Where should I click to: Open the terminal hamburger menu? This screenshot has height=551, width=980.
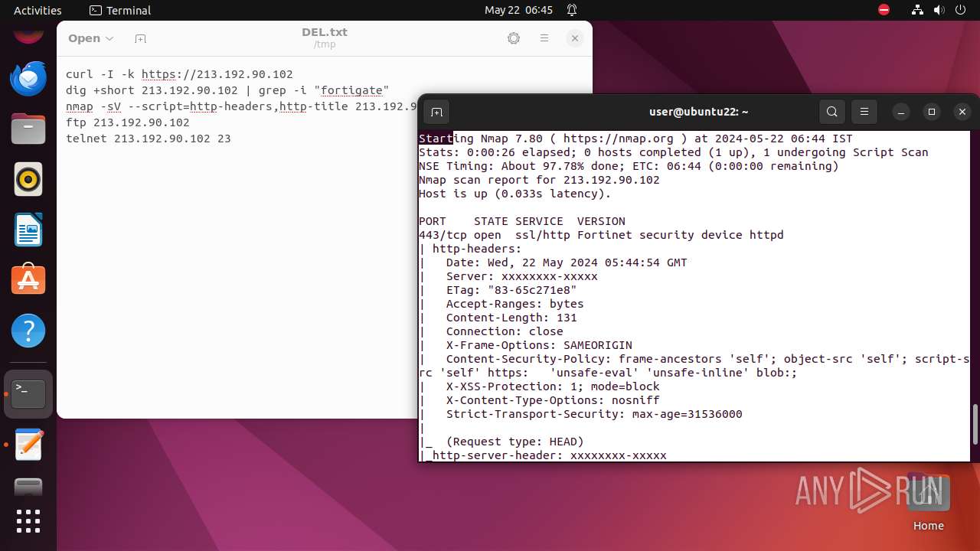tap(864, 112)
